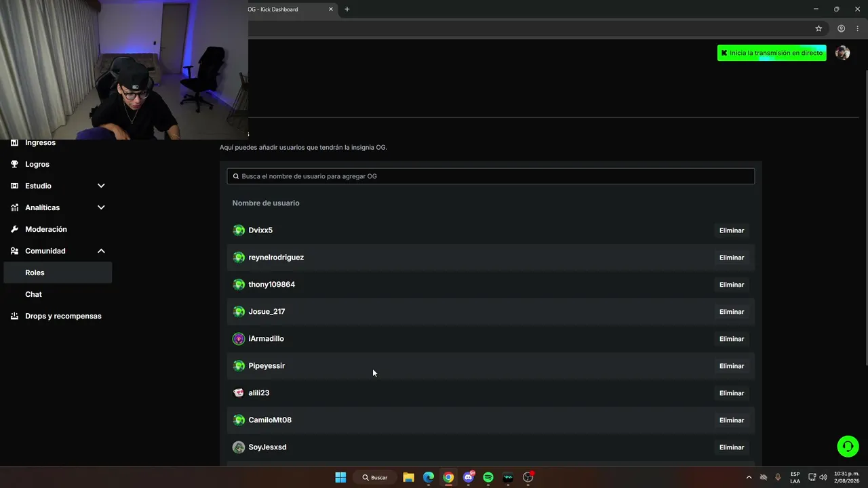This screenshot has width=868, height=488.
Task: Click the Logros trophy icon
Action: point(14,164)
